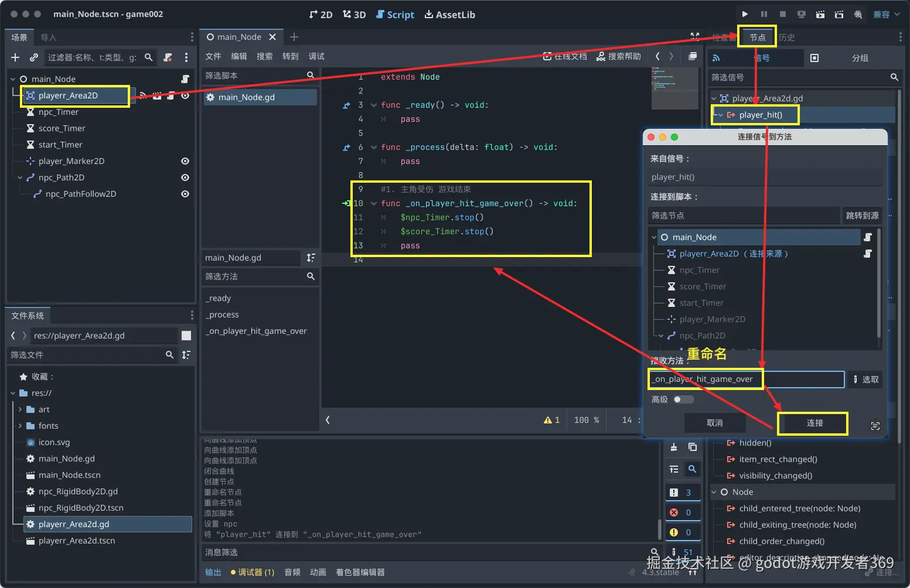Viewport: 910px width, 588px height.
Task: Collapse main_Node in connect signal dialog
Action: (x=654, y=237)
